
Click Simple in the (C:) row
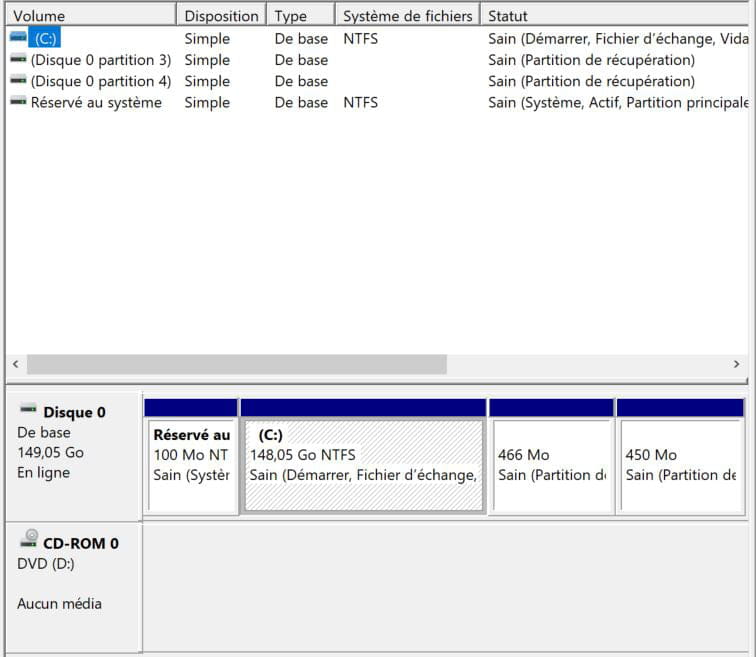[x=207, y=39]
